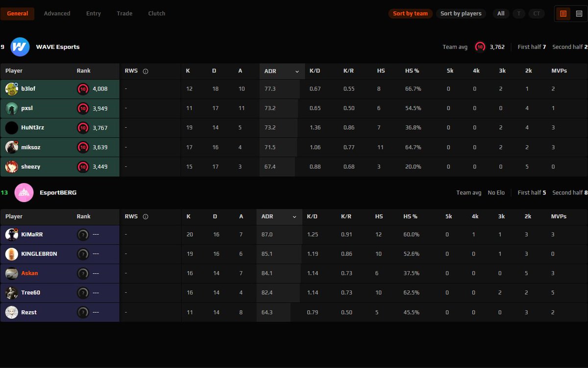Click Tree60's avatar

click(12, 293)
